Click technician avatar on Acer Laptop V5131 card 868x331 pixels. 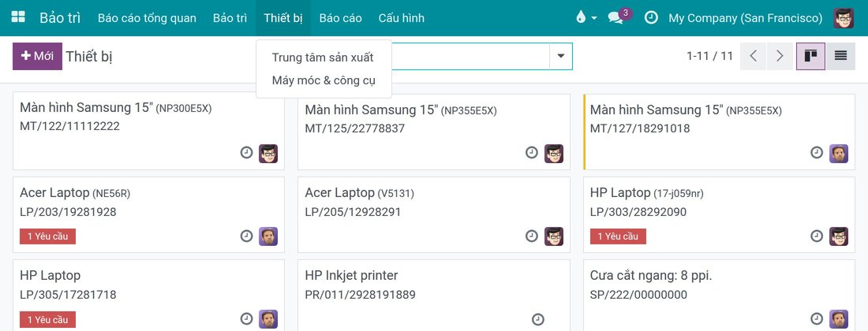(554, 236)
